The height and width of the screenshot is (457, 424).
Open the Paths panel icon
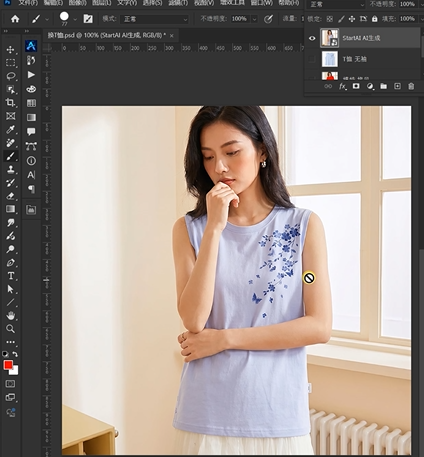pos(31,146)
